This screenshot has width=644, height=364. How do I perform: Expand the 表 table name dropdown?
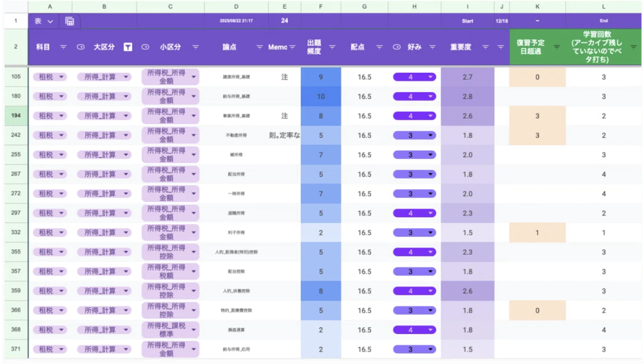[x=50, y=21]
